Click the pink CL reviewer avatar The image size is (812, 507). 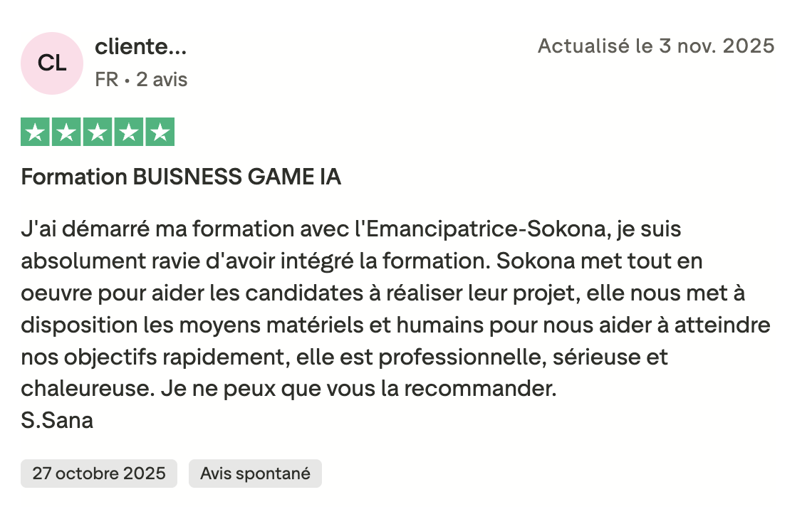(52, 63)
